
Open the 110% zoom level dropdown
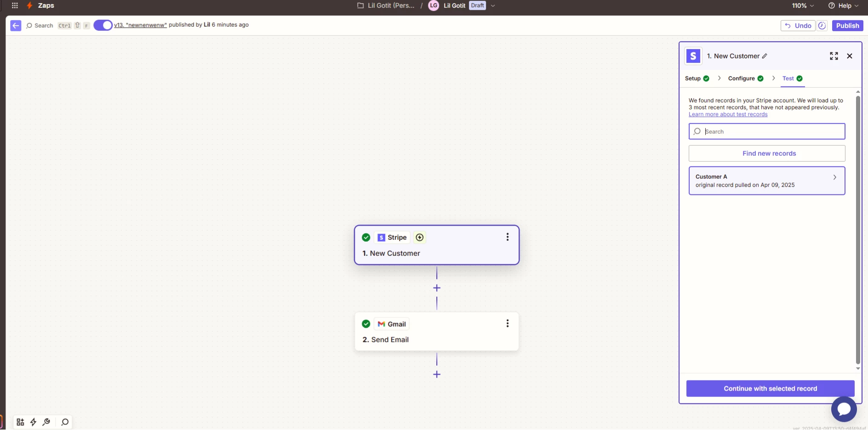(x=803, y=6)
